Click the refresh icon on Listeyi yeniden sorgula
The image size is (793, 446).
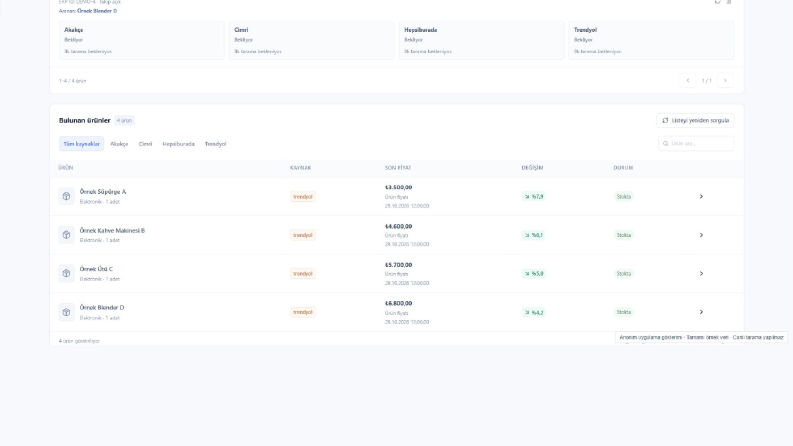click(x=665, y=120)
